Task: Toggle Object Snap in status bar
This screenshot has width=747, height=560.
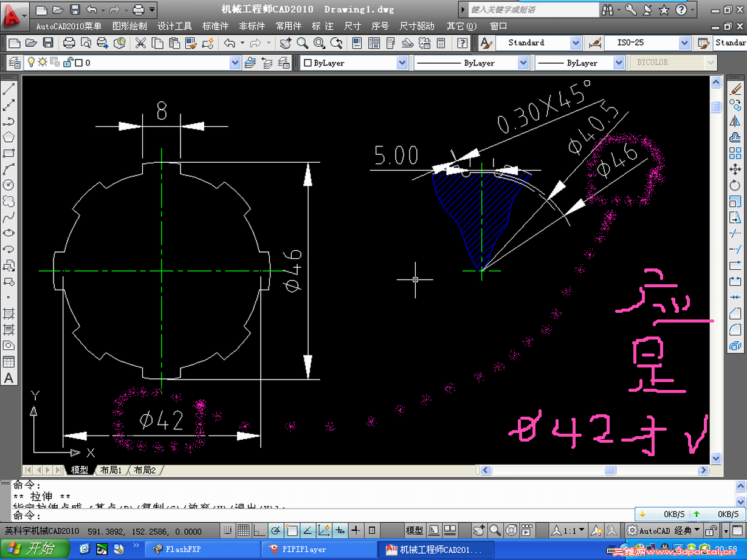Action: pyautogui.click(x=291, y=530)
